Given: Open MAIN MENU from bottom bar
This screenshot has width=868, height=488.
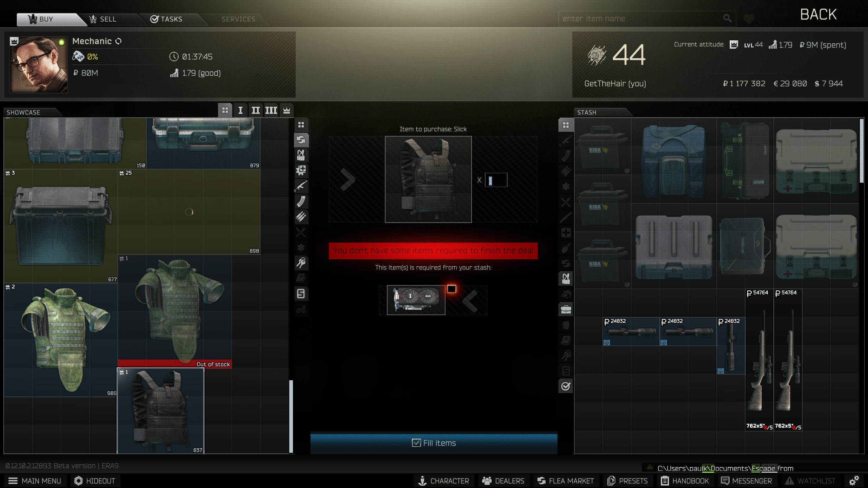Looking at the screenshot, I should point(35,481).
